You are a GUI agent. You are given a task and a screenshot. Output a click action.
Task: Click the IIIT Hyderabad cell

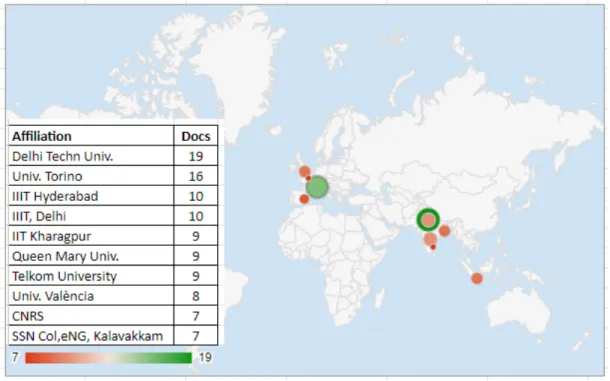(x=91, y=196)
